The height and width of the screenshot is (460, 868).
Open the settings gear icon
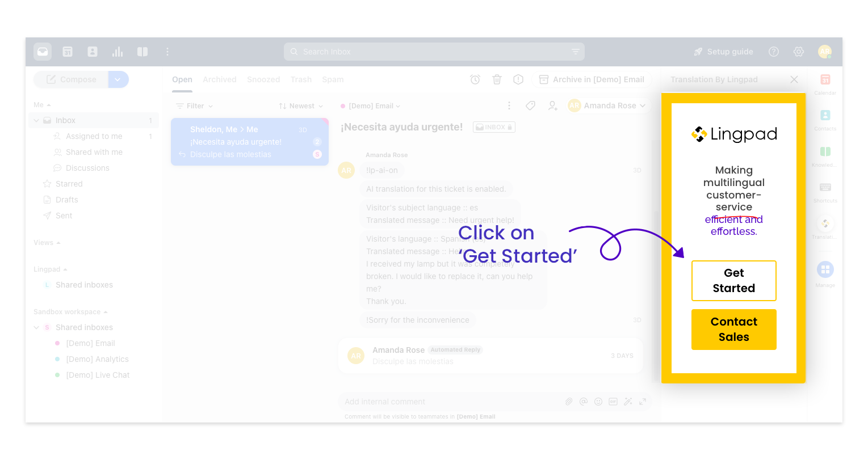pyautogui.click(x=799, y=52)
